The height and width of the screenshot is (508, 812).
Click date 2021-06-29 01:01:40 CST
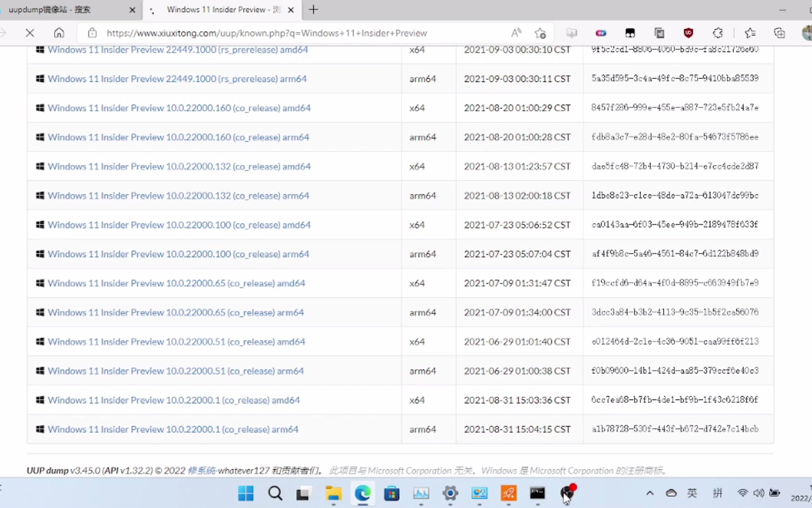(517, 342)
